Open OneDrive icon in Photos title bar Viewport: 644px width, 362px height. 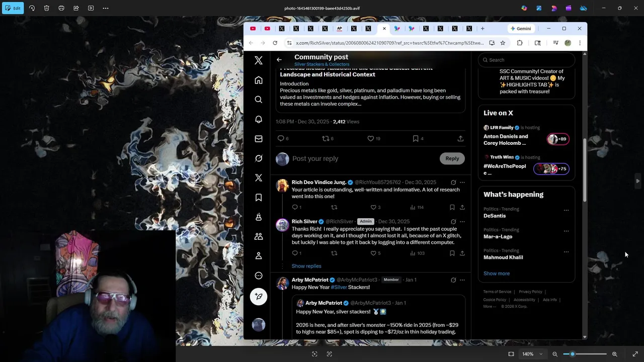click(583, 8)
